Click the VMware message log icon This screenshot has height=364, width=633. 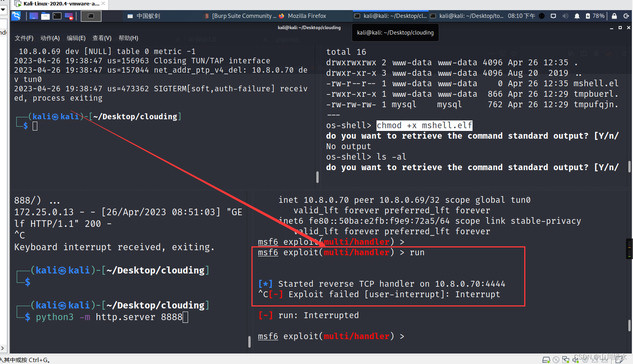pos(619,360)
